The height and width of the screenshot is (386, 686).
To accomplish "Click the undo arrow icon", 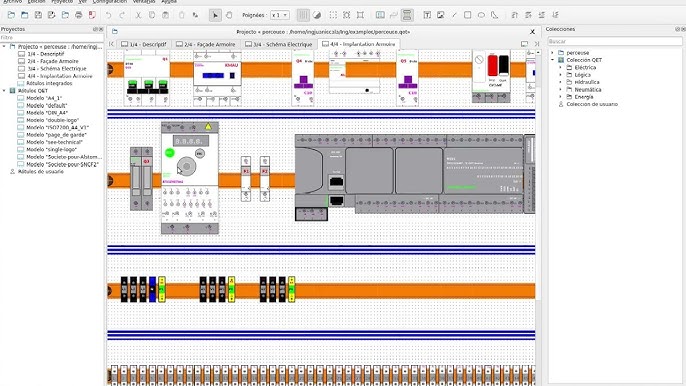I will [x=108, y=15].
